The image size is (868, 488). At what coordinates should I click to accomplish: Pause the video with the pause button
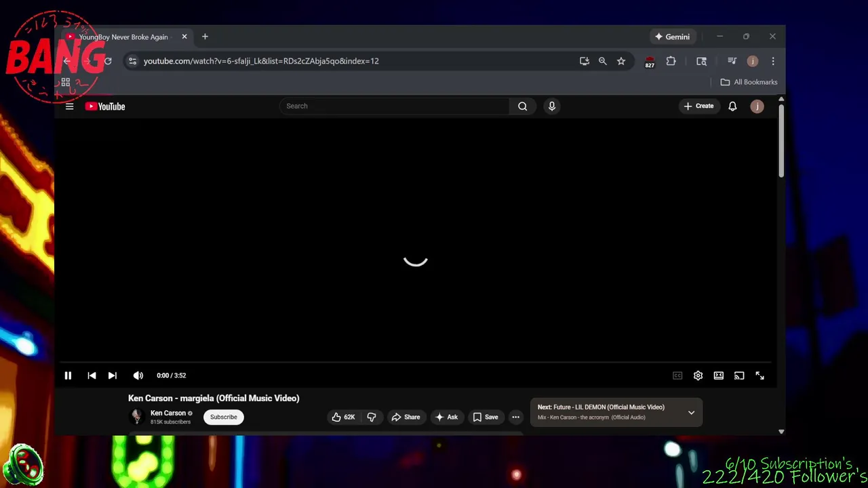click(68, 375)
